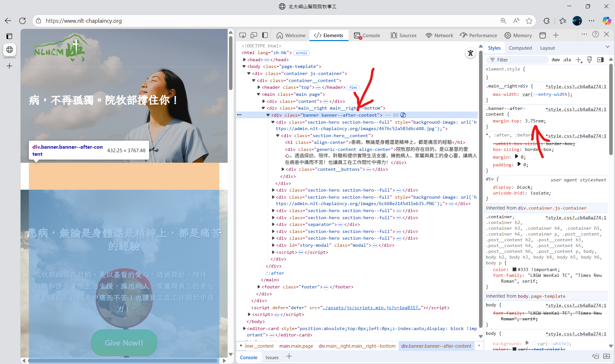The image size is (615, 364).
Task: Add this page to favorites star
Action: tap(529, 21)
